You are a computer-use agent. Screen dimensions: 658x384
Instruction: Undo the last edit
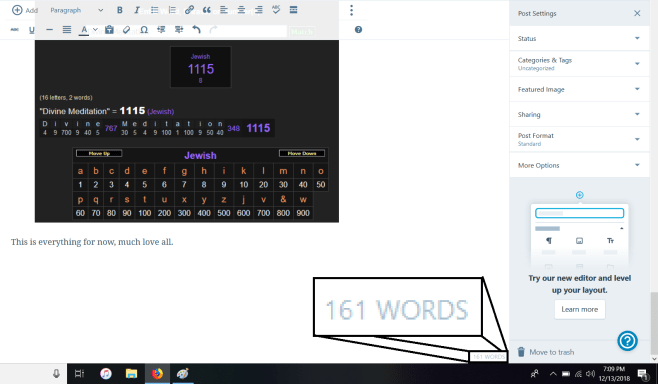point(196,30)
